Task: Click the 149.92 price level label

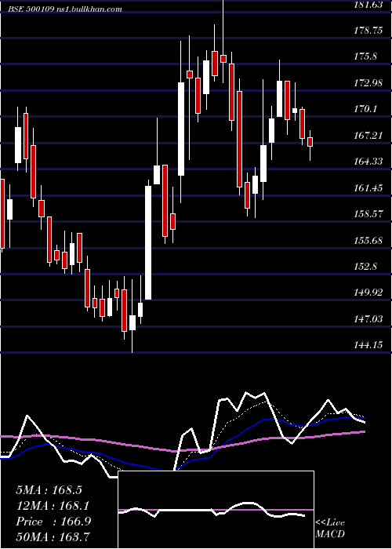Action: 370,293
